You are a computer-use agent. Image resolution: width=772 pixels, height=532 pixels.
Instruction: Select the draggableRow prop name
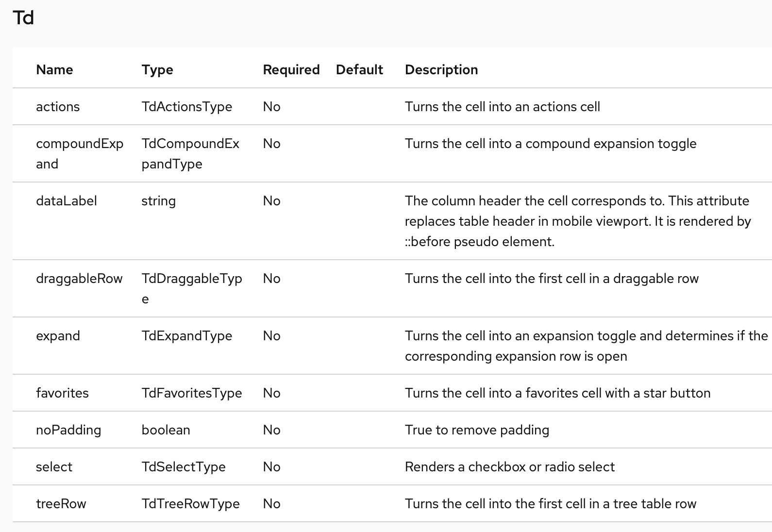point(79,278)
